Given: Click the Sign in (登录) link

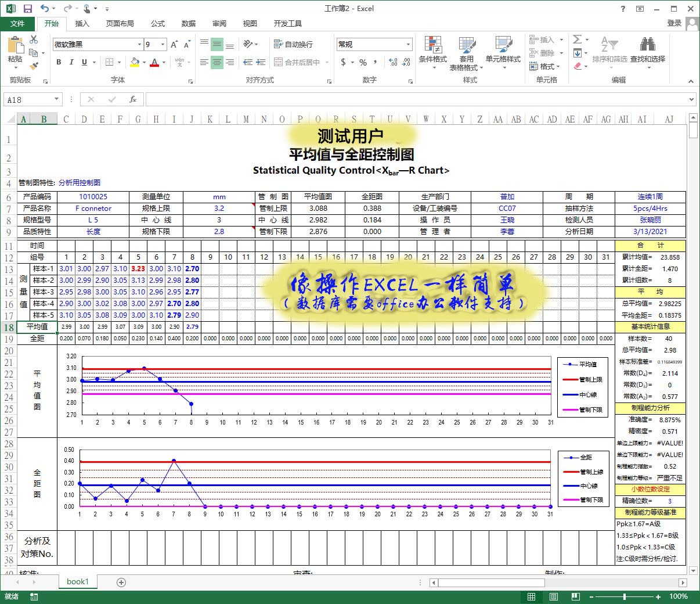Looking at the screenshot, I should pyautogui.click(x=674, y=23).
